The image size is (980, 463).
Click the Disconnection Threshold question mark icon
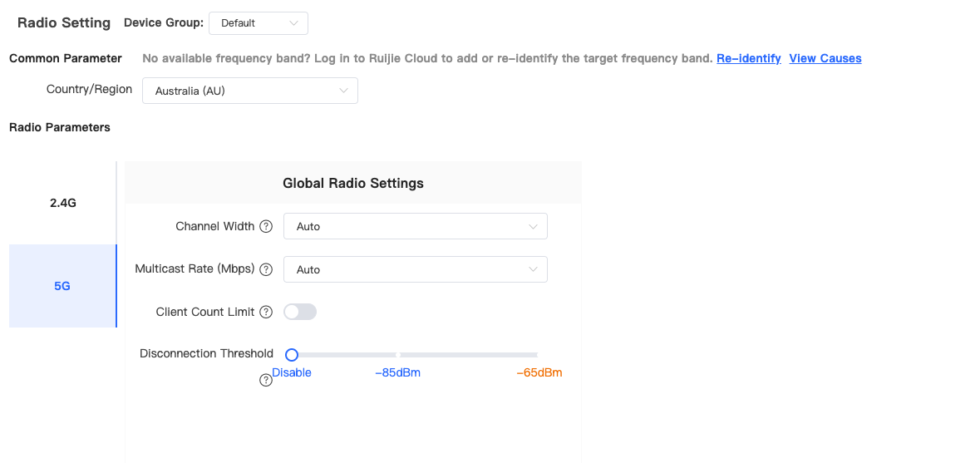(266, 380)
